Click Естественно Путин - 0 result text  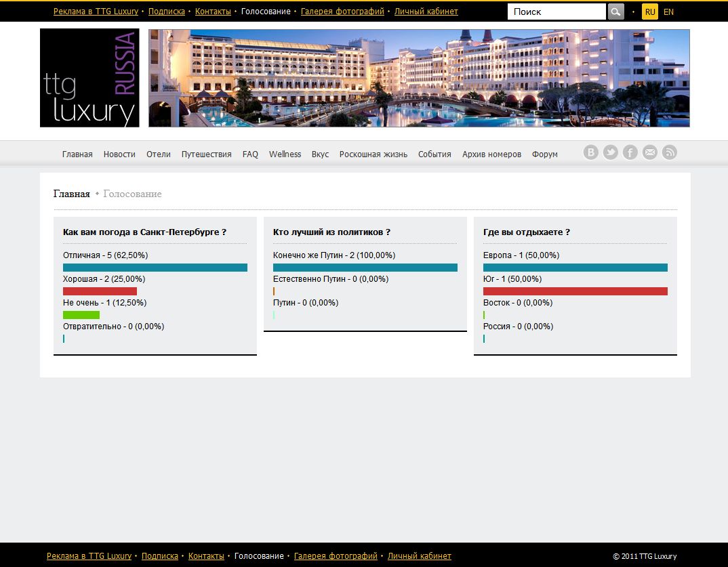(x=331, y=279)
